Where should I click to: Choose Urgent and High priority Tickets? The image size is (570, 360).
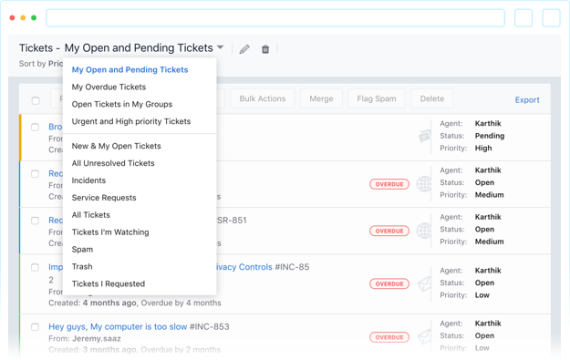click(131, 121)
